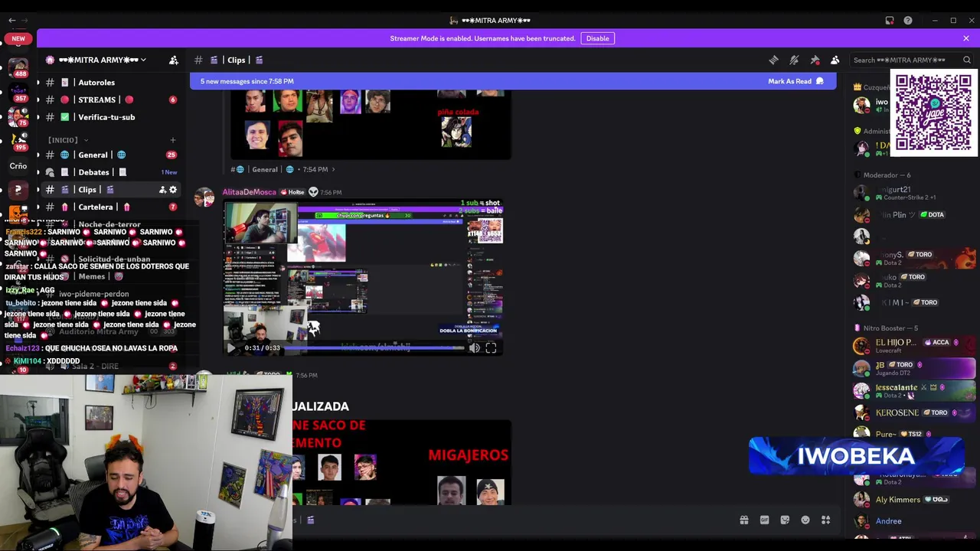Viewport: 980px width, 551px height.
Task: Click the Clips channel title in header
Action: 237,60
